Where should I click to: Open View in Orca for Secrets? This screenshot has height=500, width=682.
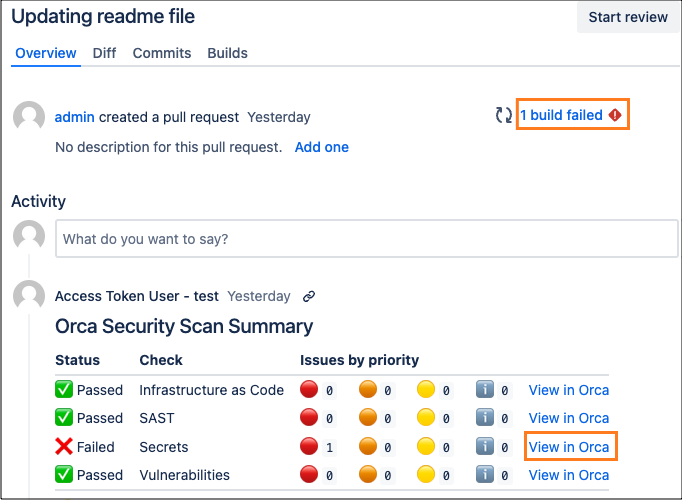point(568,447)
